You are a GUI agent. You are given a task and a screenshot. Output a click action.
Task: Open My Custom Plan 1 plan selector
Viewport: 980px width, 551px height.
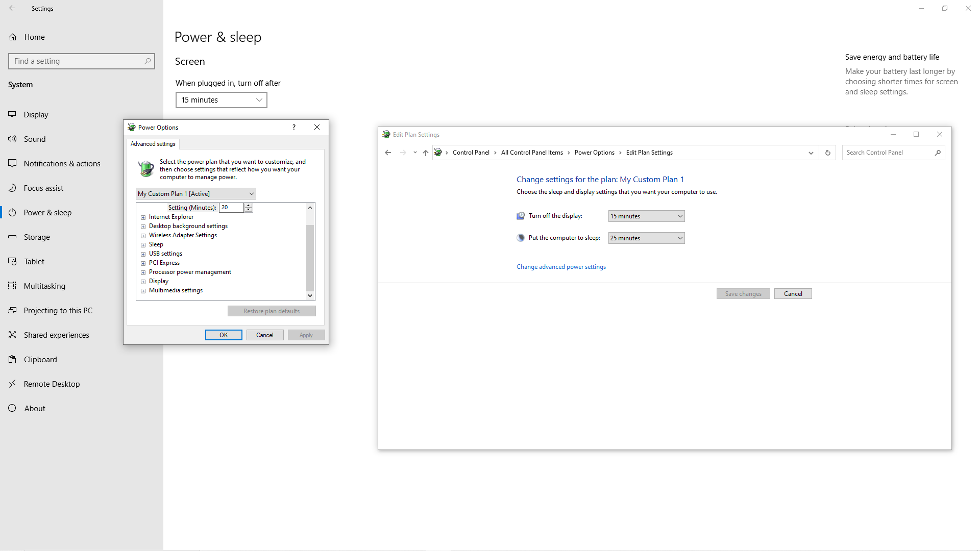(x=195, y=194)
